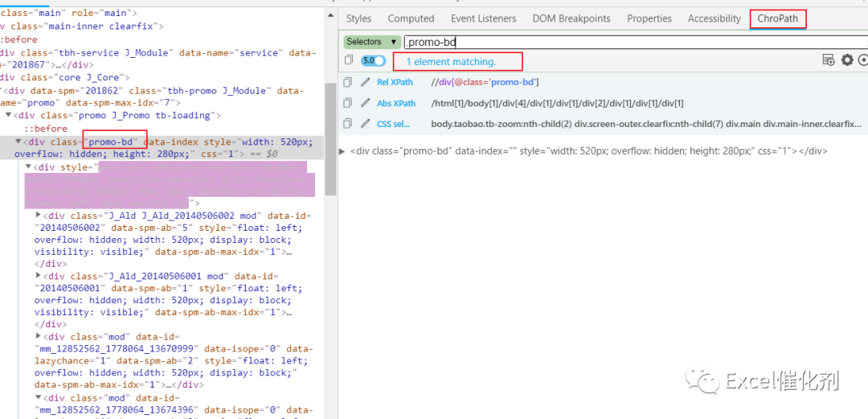Image resolution: width=868 pixels, height=419 pixels.
Task: Collapse the promo-bd div node in DOM tree
Action: tap(18, 142)
